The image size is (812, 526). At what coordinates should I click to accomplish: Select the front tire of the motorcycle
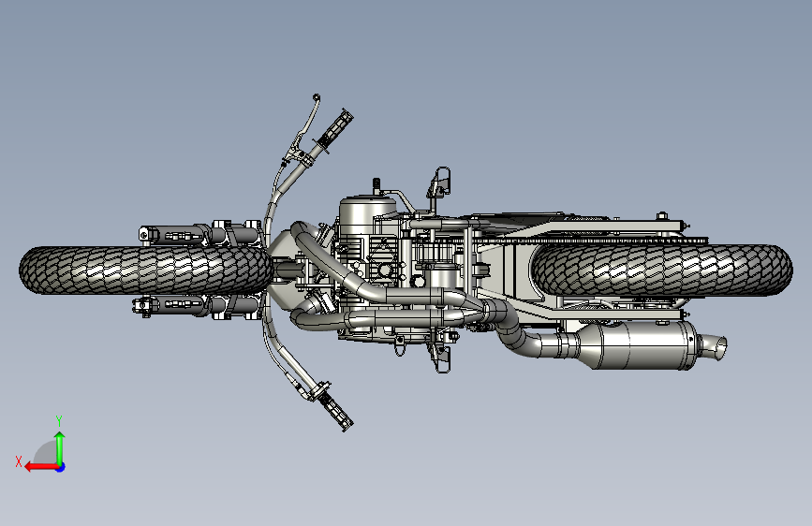click(145, 270)
